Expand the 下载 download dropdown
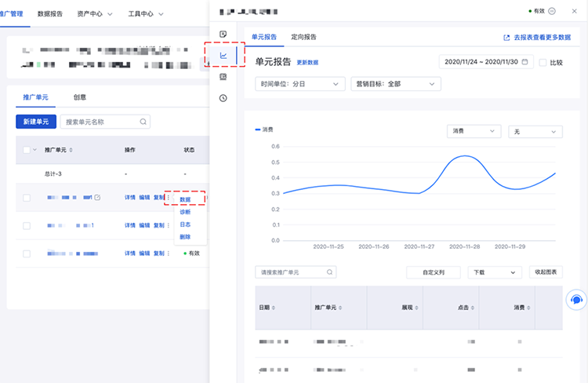Image resolution: width=588 pixels, height=383 pixels. (x=494, y=272)
